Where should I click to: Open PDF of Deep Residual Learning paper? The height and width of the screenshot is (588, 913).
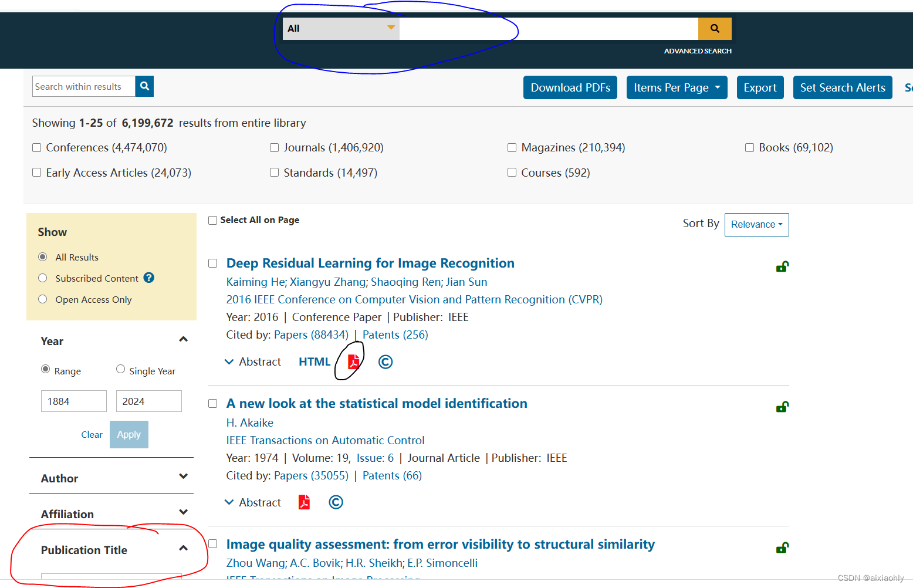pos(353,361)
